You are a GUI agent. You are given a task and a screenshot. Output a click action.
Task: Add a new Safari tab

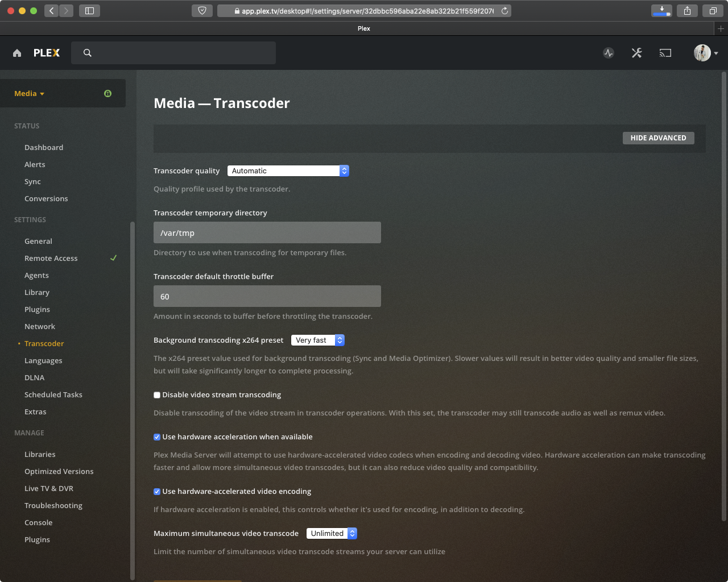(x=721, y=28)
